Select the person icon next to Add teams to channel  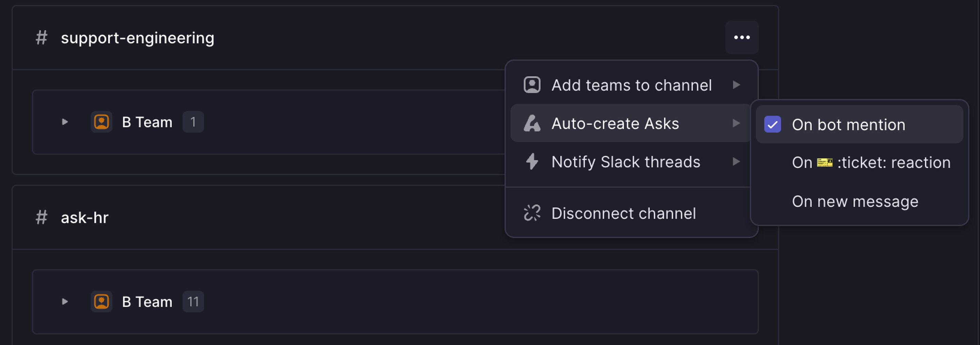click(532, 85)
